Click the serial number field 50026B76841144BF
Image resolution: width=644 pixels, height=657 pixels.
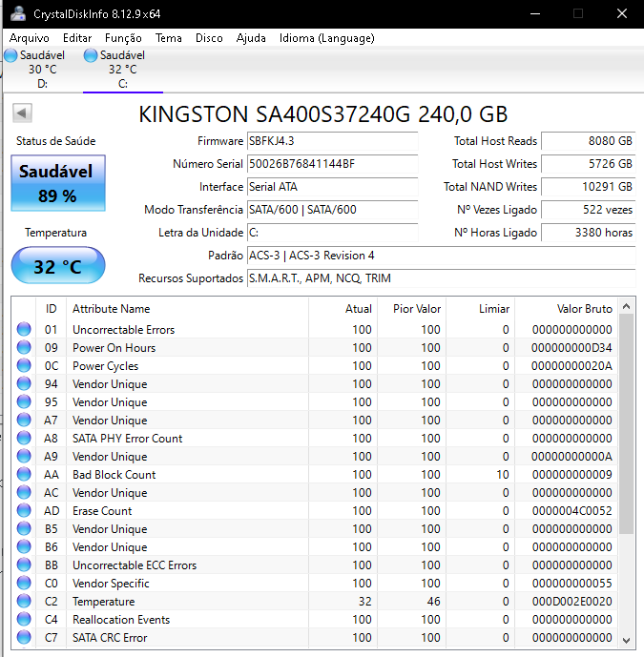[332, 164]
